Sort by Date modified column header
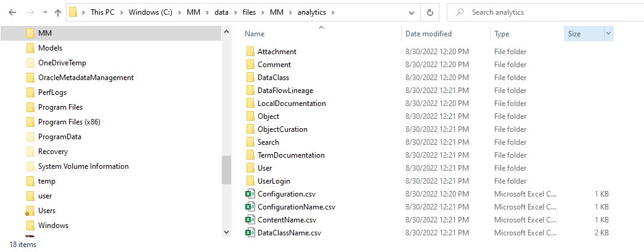The height and width of the screenshot is (252, 644). pyautogui.click(x=428, y=34)
